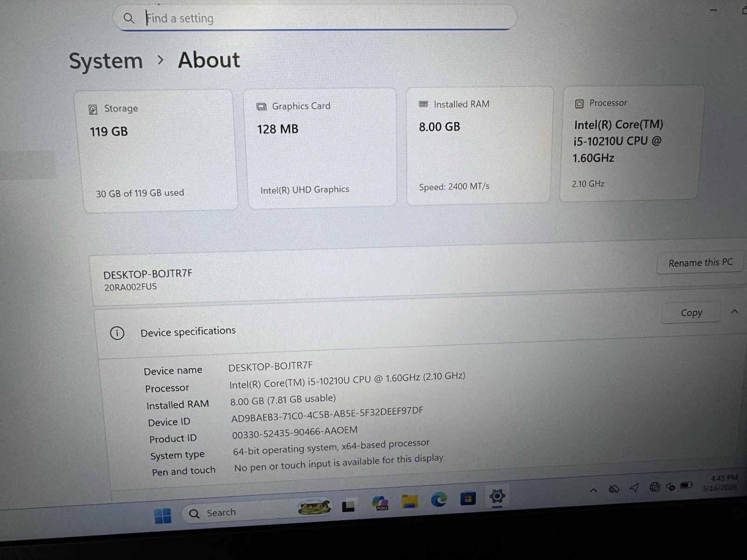Select 'No pen or touch input' value
Image resolution: width=747 pixels, height=560 pixels.
[x=339, y=462]
